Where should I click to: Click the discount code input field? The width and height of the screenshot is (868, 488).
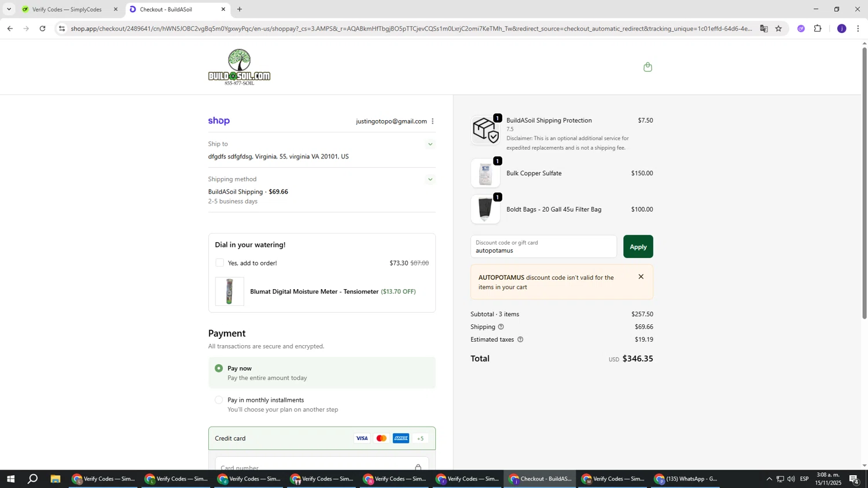(543, 247)
